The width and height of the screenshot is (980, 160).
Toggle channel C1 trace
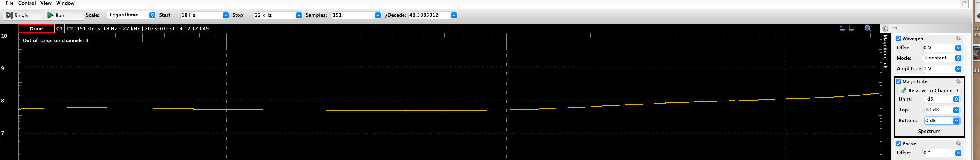[59, 28]
